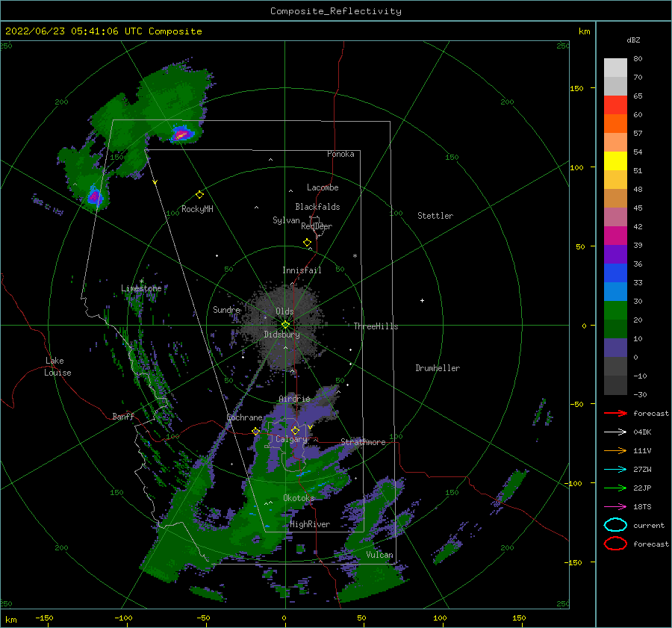Click the magenta 18TS arrow icon
Image resolution: width=672 pixels, height=628 pixels.
pyautogui.click(x=615, y=507)
